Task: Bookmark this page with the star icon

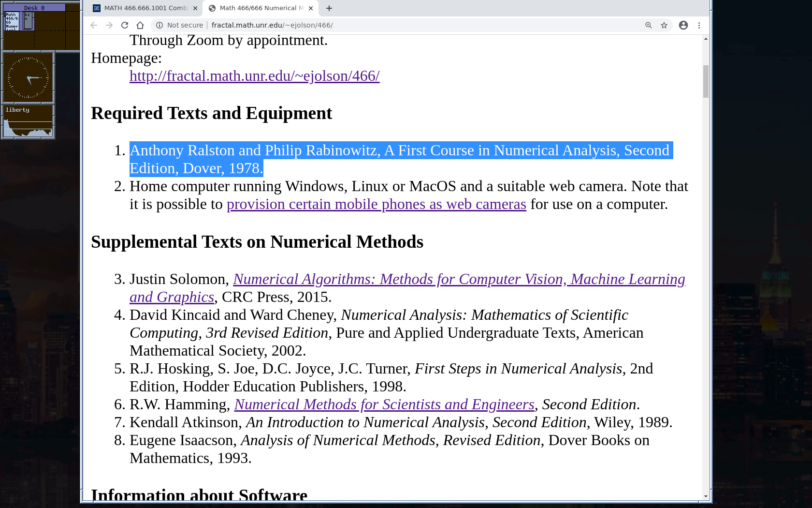Action: (664, 25)
